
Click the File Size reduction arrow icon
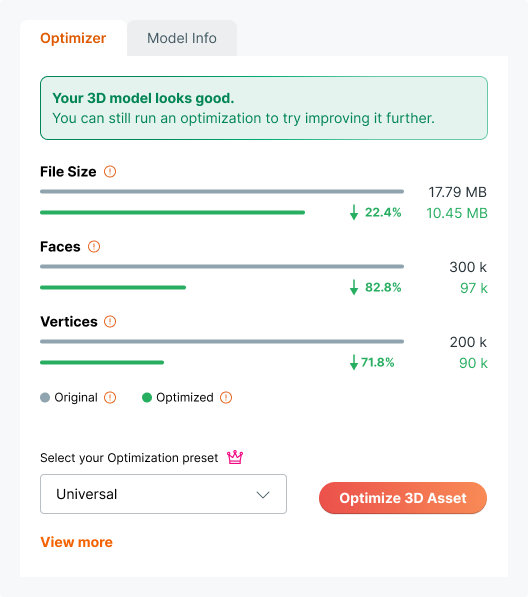[x=354, y=212]
